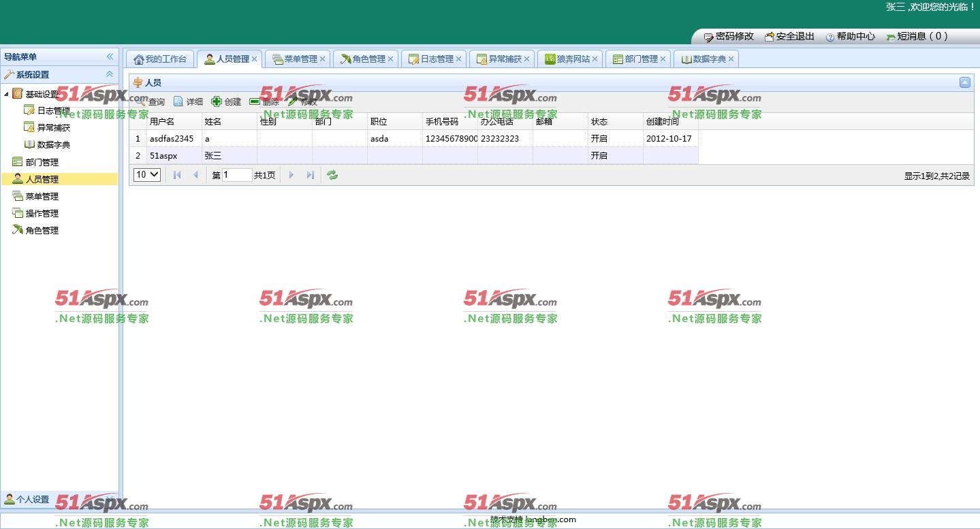Go to the next page icon

[291, 175]
